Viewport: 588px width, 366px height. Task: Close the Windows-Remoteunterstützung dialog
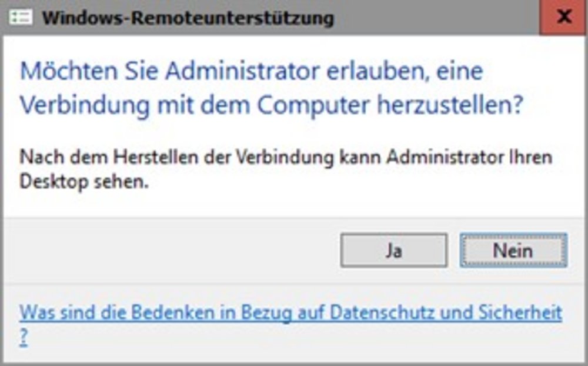point(563,16)
